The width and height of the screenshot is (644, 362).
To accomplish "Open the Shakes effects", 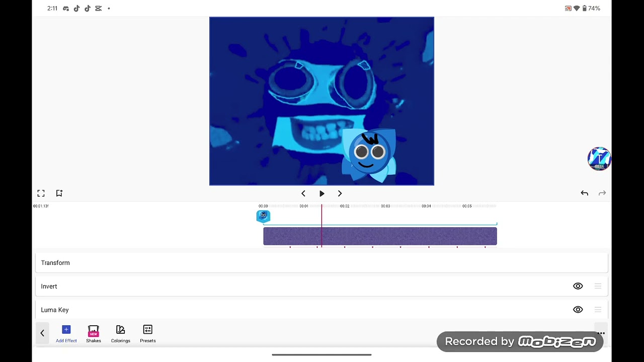I will coord(94,334).
